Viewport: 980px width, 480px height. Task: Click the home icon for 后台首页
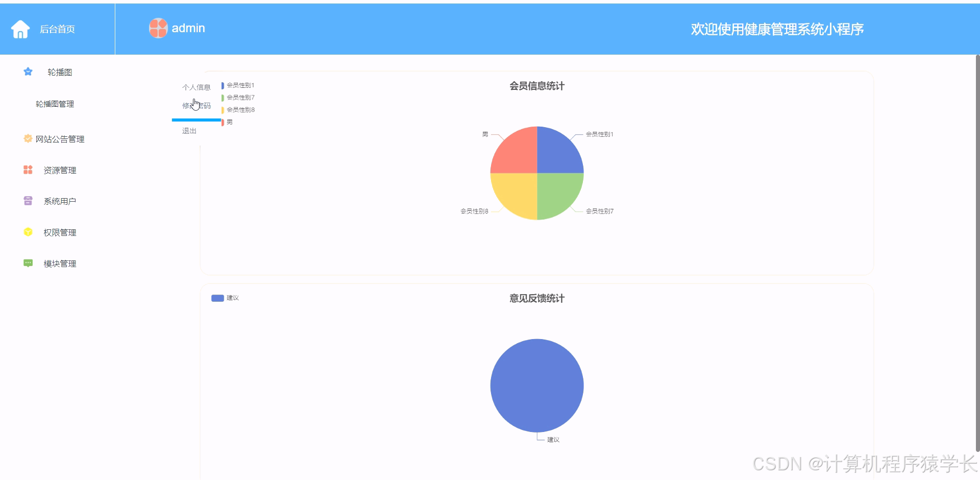point(20,29)
